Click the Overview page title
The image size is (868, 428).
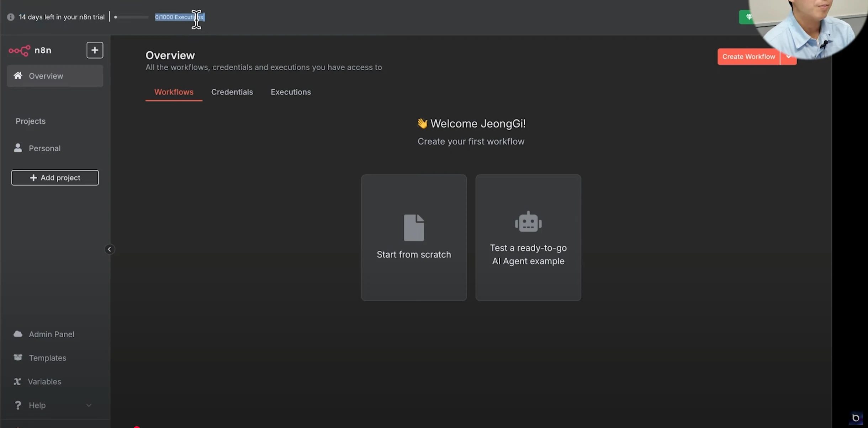tap(170, 55)
